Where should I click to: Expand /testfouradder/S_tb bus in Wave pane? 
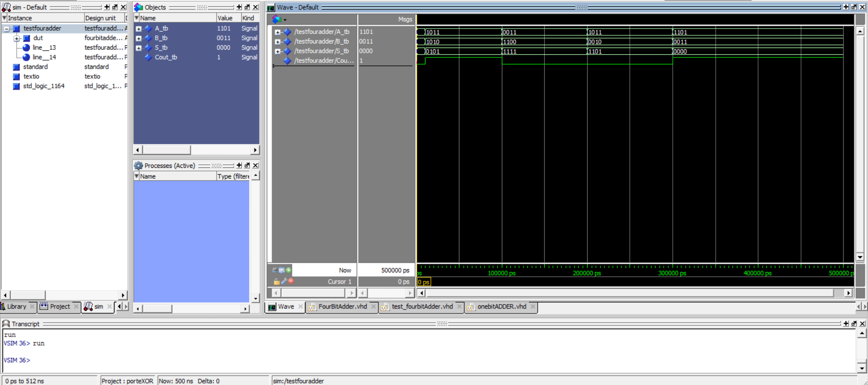click(278, 51)
